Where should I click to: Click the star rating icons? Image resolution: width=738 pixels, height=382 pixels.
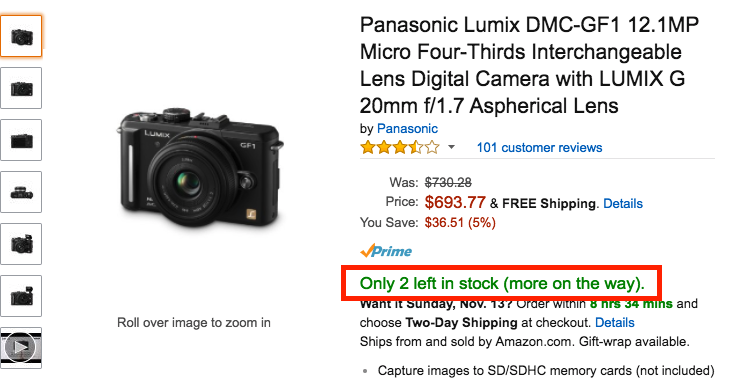click(400, 148)
